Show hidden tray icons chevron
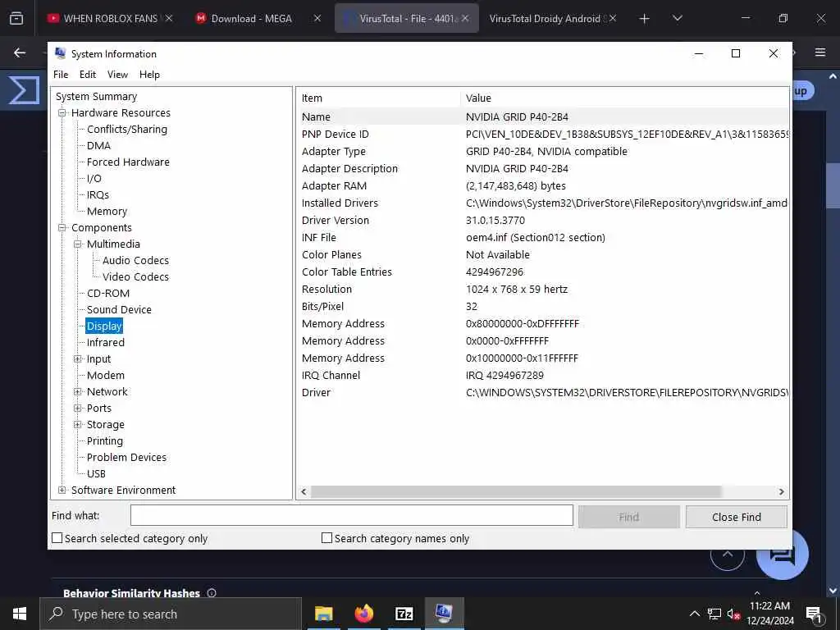Viewport: 840px width, 630px height. tap(694, 614)
